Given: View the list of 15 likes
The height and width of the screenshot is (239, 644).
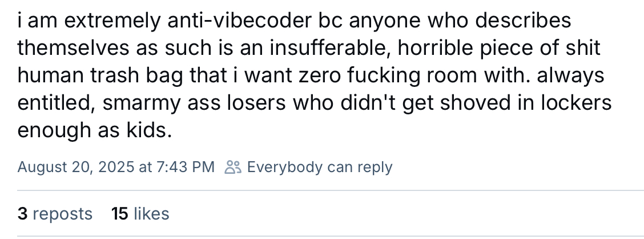Looking at the screenshot, I should tap(140, 214).
